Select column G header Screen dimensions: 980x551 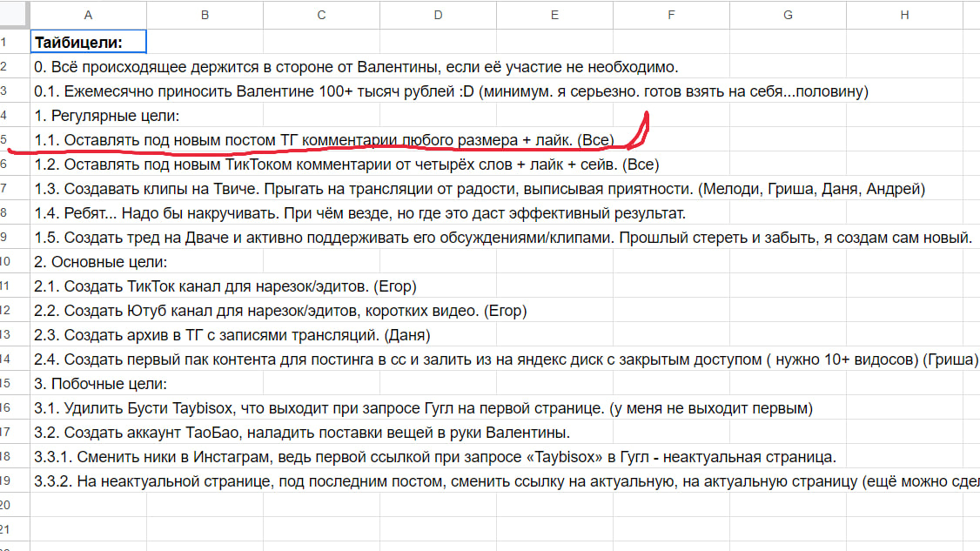(789, 15)
